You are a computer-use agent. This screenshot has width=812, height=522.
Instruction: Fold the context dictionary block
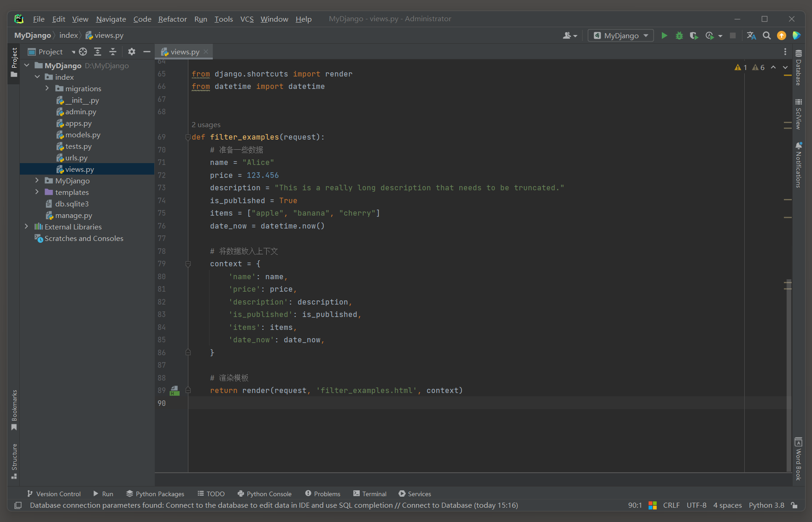188,264
